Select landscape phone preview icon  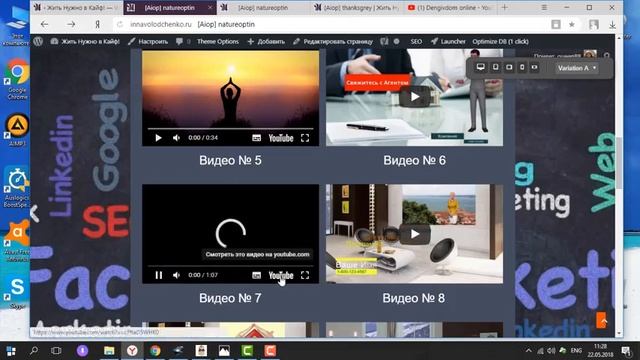[534, 67]
